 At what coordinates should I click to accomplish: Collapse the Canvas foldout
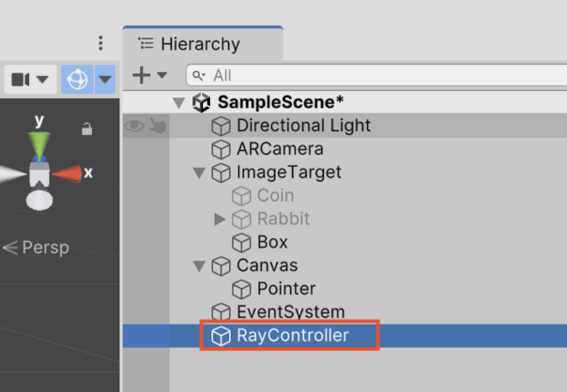click(x=199, y=266)
